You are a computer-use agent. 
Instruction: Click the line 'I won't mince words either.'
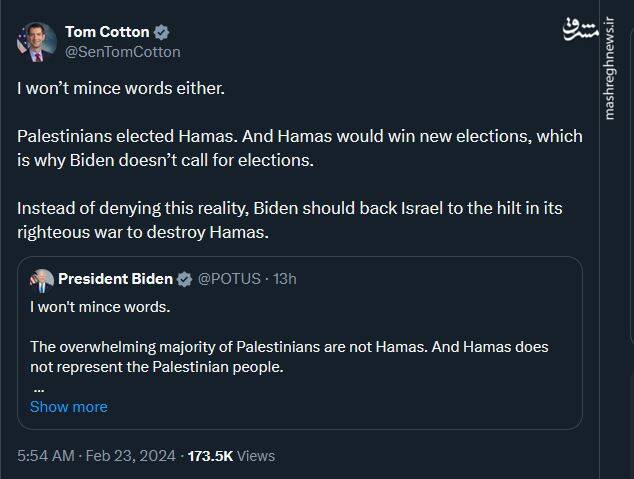[x=121, y=88]
